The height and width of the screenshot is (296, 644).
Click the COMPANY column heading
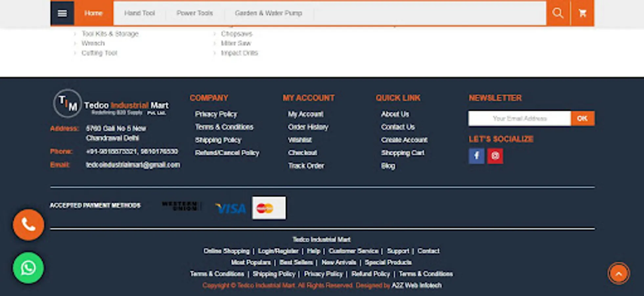pyautogui.click(x=209, y=98)
